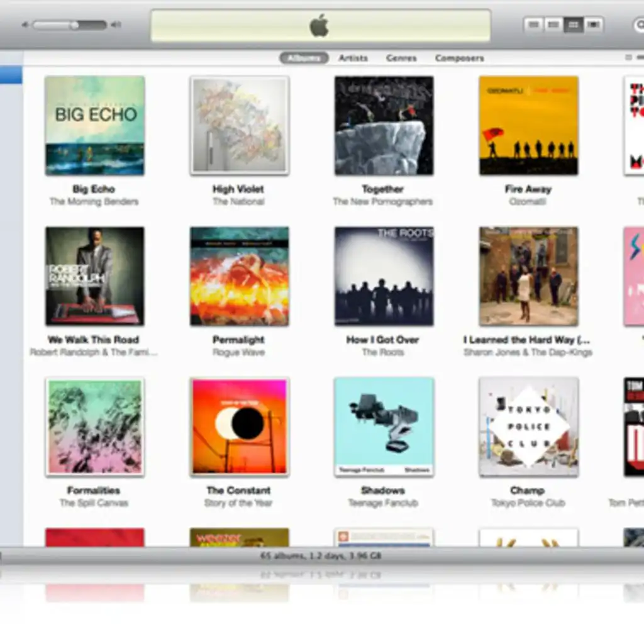
Task: Select artist name "The Spill Canvas"
Action: pyautogui.click(x=94, y=503)
